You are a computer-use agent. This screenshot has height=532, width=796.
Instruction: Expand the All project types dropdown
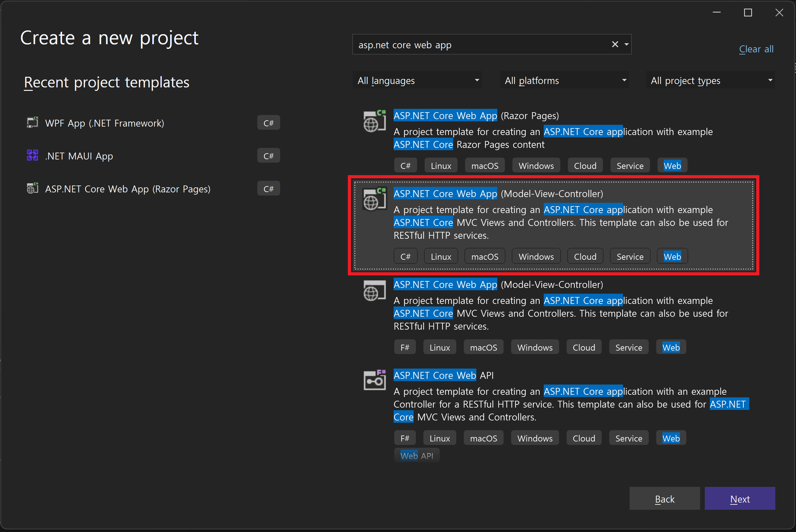(710, 81)
